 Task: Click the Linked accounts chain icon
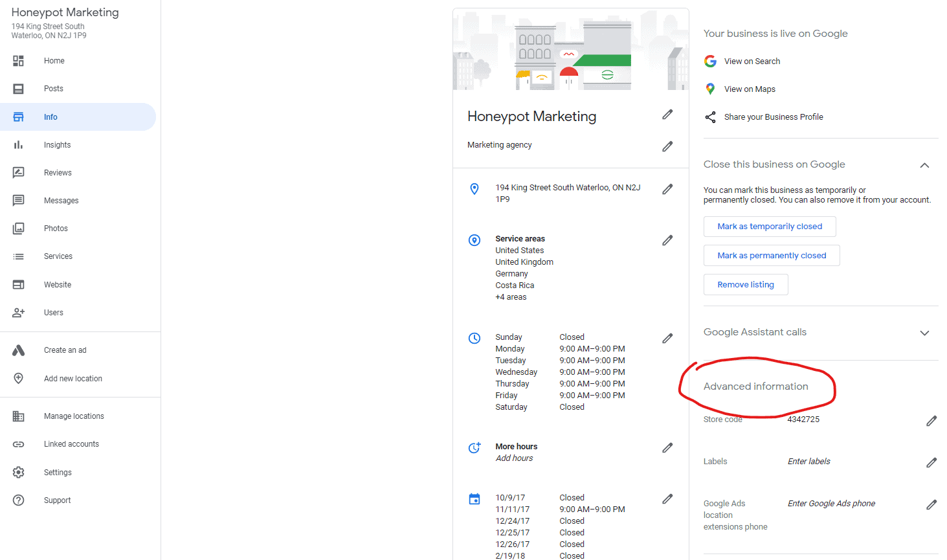[x=18, y=444]
